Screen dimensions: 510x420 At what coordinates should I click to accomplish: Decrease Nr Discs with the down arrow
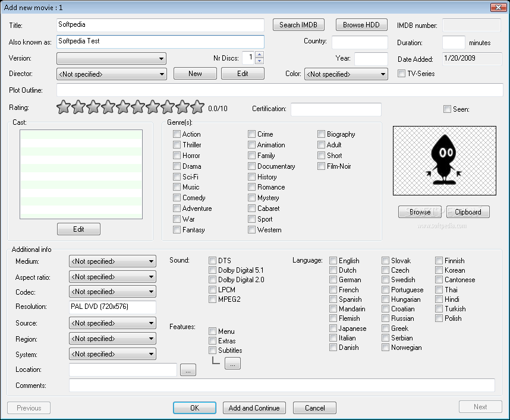(259, 61)
